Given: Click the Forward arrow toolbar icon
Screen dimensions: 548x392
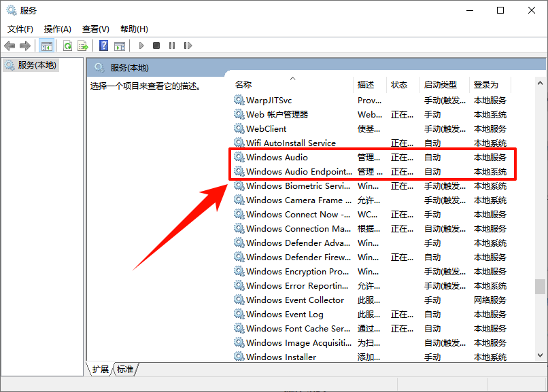Looking at the screenshot, I should click(x=25, y=46).
